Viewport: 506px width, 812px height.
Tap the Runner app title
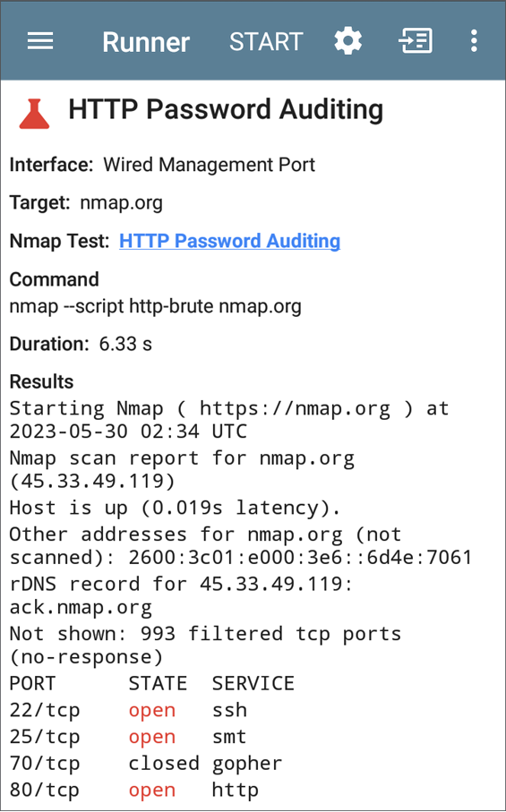146,42
